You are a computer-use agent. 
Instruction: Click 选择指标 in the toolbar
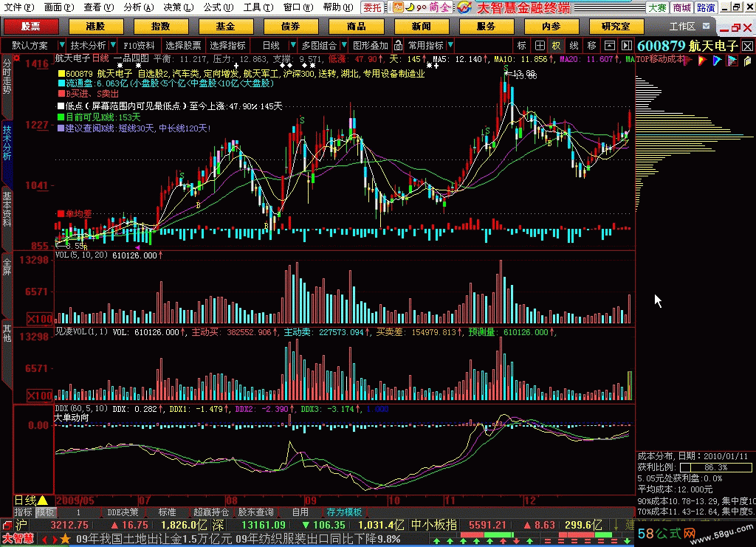click(227, 45)
